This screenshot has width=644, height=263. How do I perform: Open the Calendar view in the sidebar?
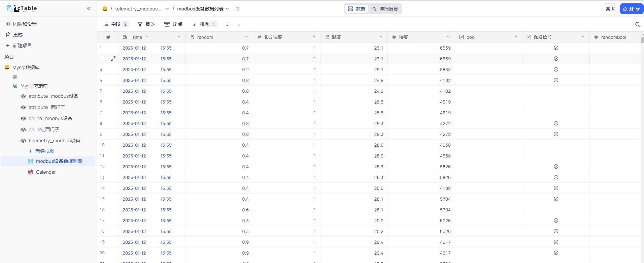[45, 172]
